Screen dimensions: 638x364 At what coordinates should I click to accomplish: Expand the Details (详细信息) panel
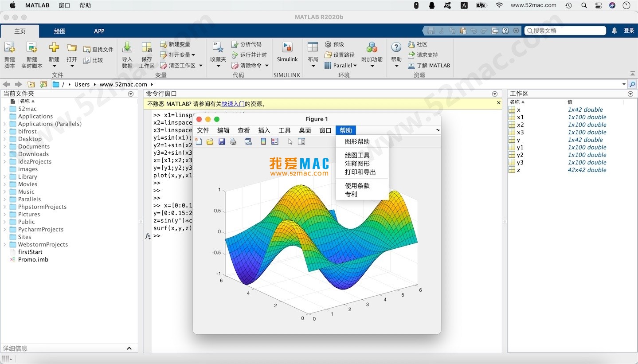[129, 348]
